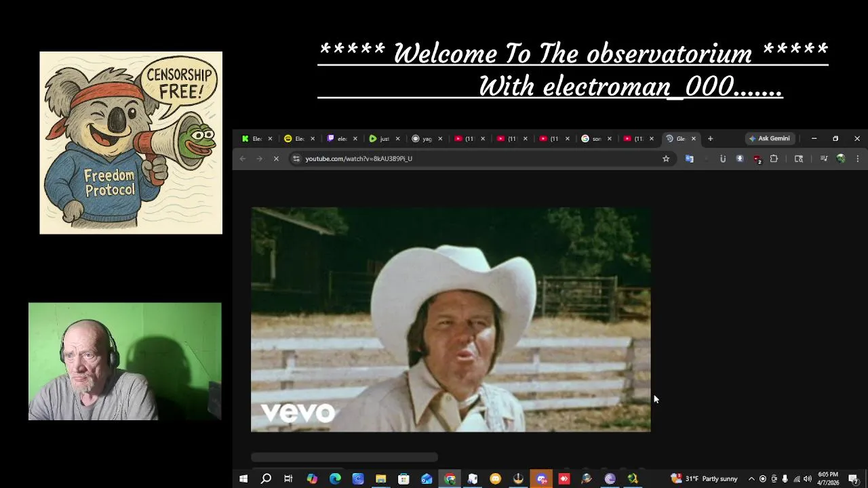
Task: Switch to Chrome on the taskbar
Action: 450,479
